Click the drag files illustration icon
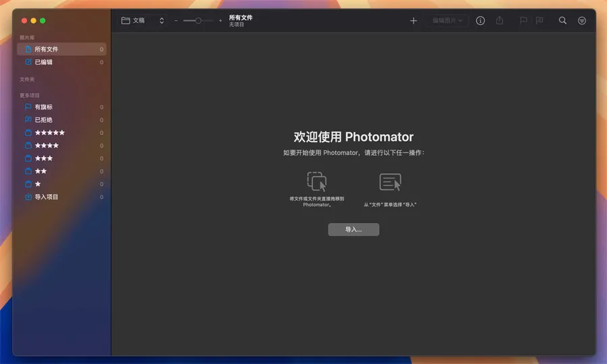Image resolution: width=607 pixels, height=364 pixels. pos(316,181)
